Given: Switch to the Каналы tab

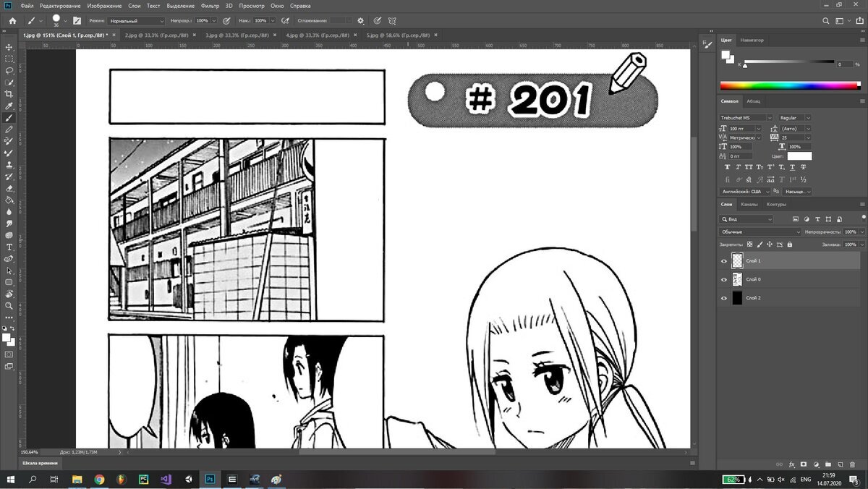Looking at the screenshot, I should click(x=749, y=204).
